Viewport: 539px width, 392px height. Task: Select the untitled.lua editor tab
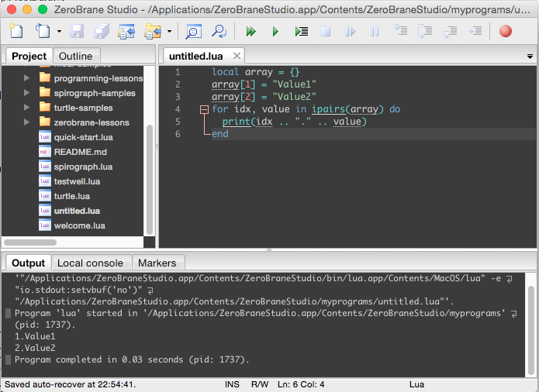tap(196, 56)
